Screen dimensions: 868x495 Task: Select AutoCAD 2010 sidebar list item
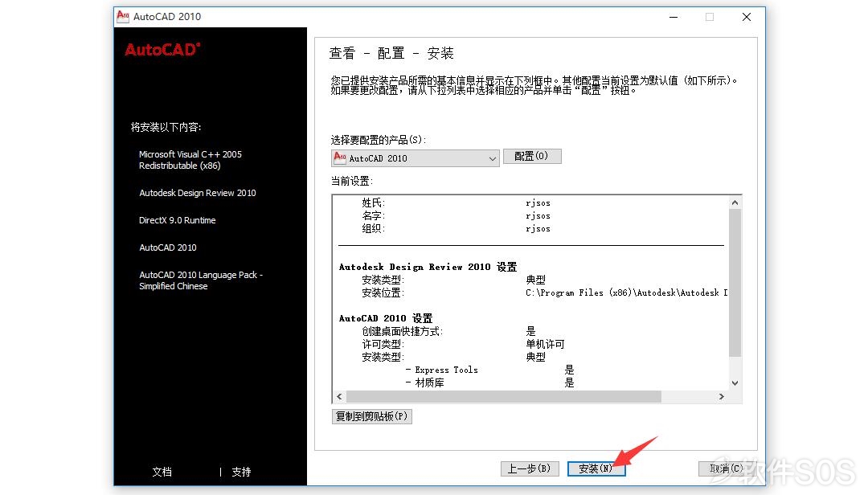click(168, 247)
